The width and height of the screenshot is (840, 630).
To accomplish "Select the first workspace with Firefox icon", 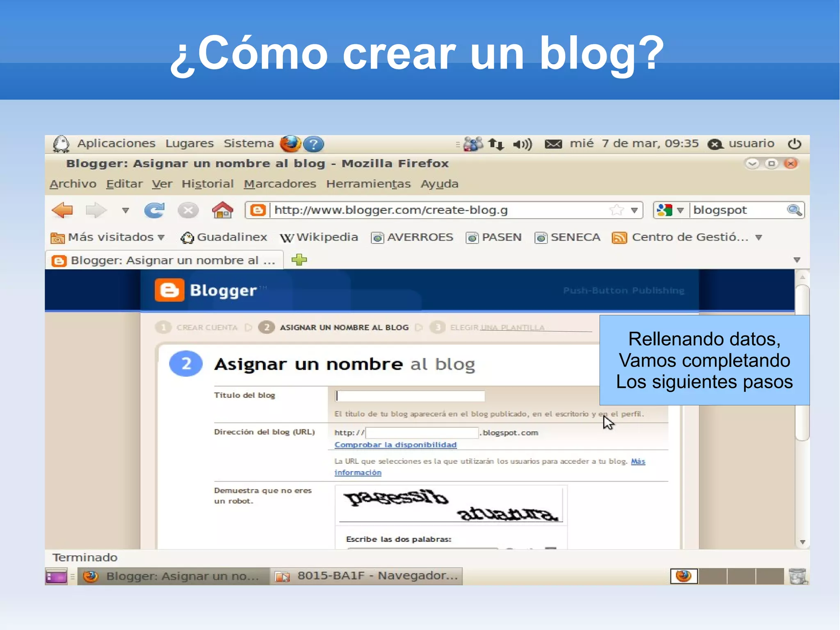I will point(684,576).
